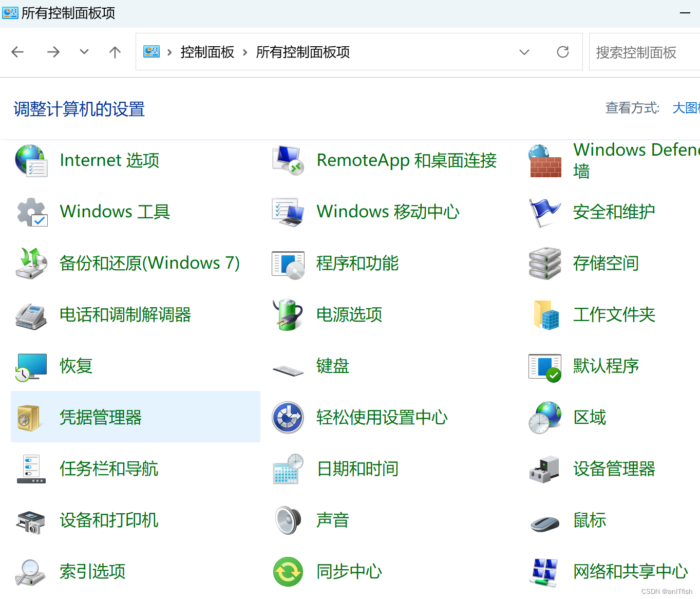Open the 凭据管理器 text link

pyautogui.click(x=101, y=417)
